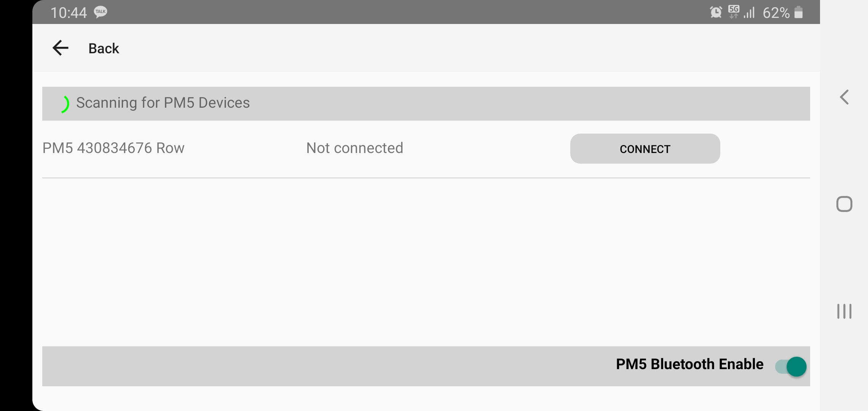Tap the Not connected status text

[354, 148]
